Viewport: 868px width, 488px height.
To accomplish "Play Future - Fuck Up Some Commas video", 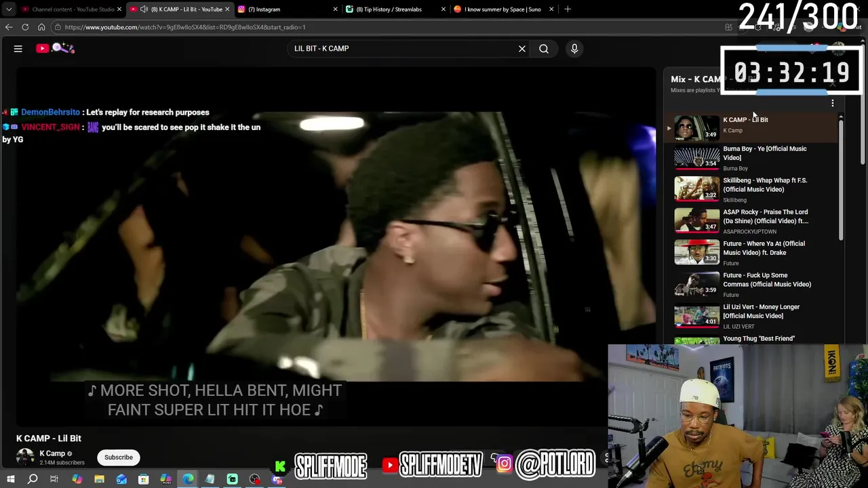I will (751, 285).
